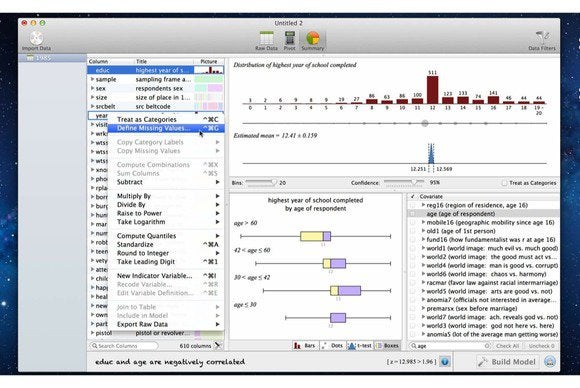Show the t-test chart view
This screenshot has height=388, width=580.
click(360, 346)
